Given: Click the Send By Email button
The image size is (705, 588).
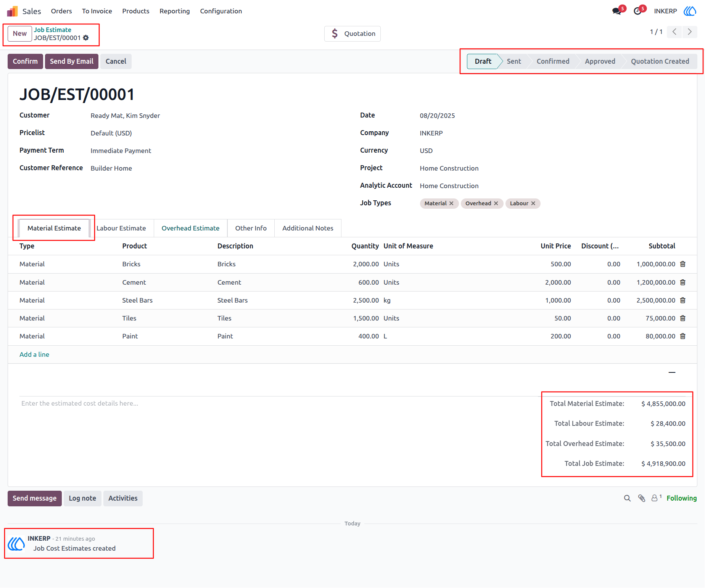Looking at the screenshot, I should pos(72,61).
